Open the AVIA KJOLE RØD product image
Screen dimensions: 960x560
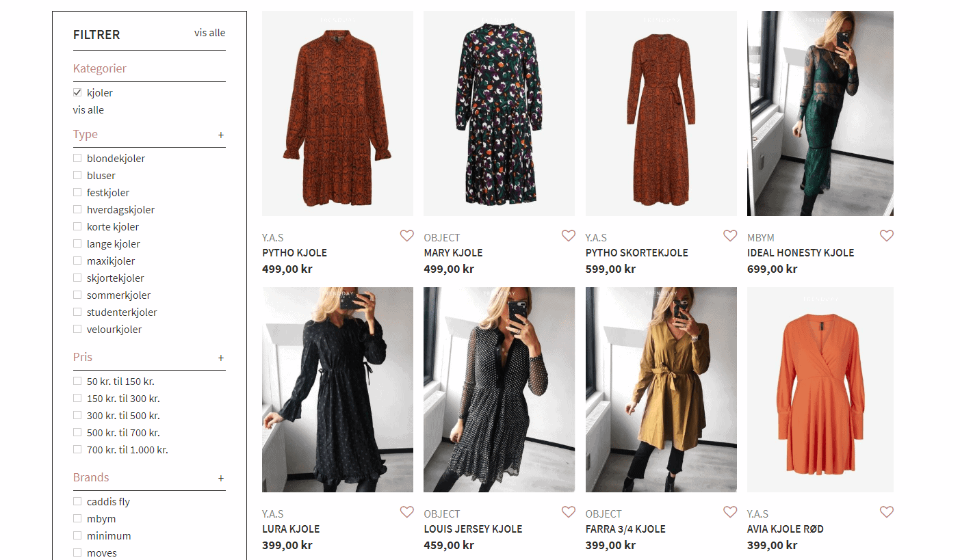820,388
